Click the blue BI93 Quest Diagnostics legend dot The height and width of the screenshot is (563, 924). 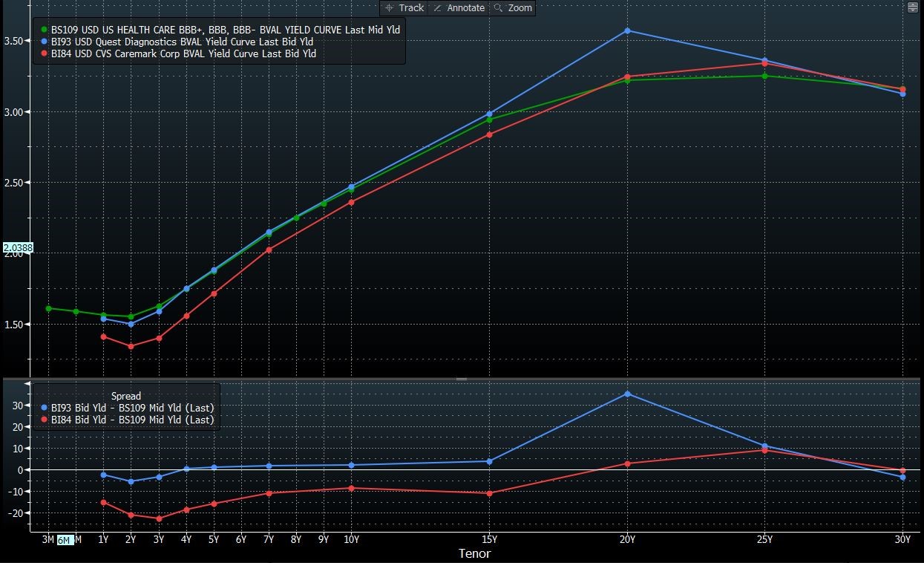pos(45,42)
